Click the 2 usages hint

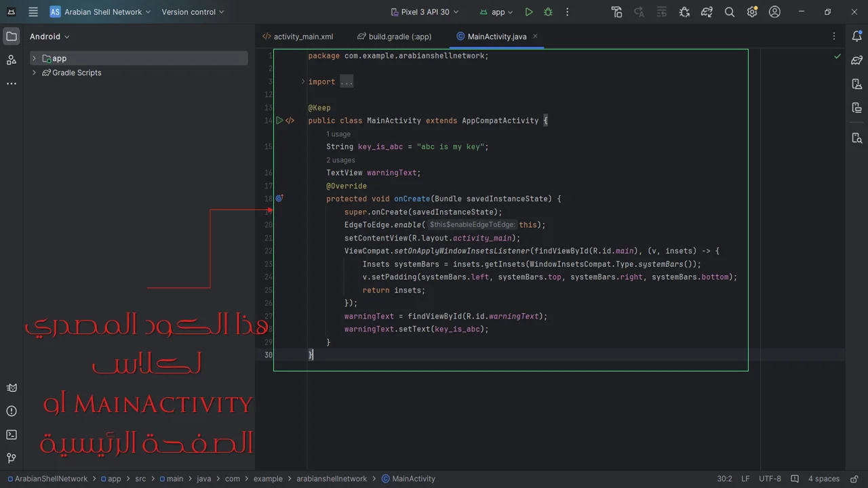[340, 160]
